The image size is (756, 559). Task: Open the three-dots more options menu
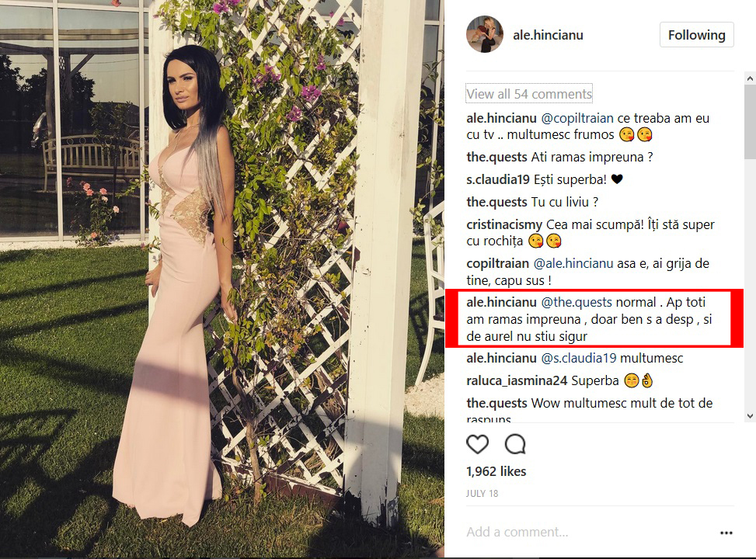click(726, 533)
